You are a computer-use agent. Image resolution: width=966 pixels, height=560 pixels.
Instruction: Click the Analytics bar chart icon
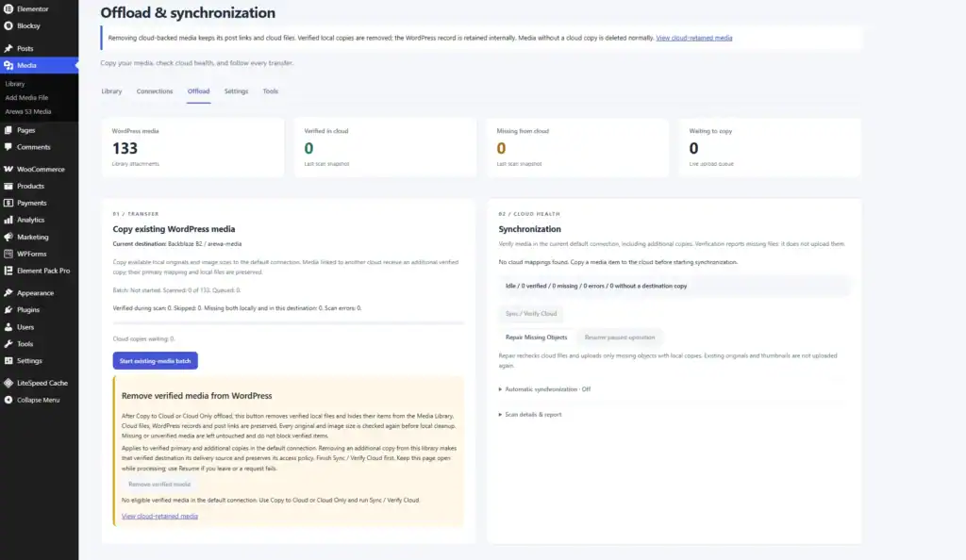[8, 220]
